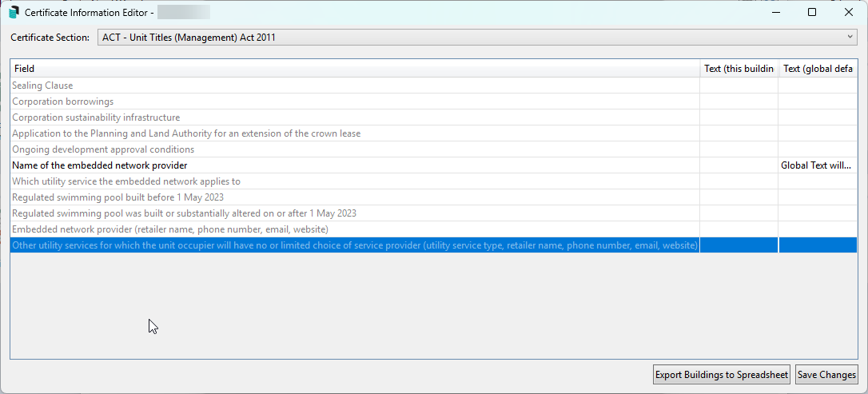This screenshot has height=394, width=868.
Task: Open the Certificate Section dropdown
Action: (x=477, y=38)
